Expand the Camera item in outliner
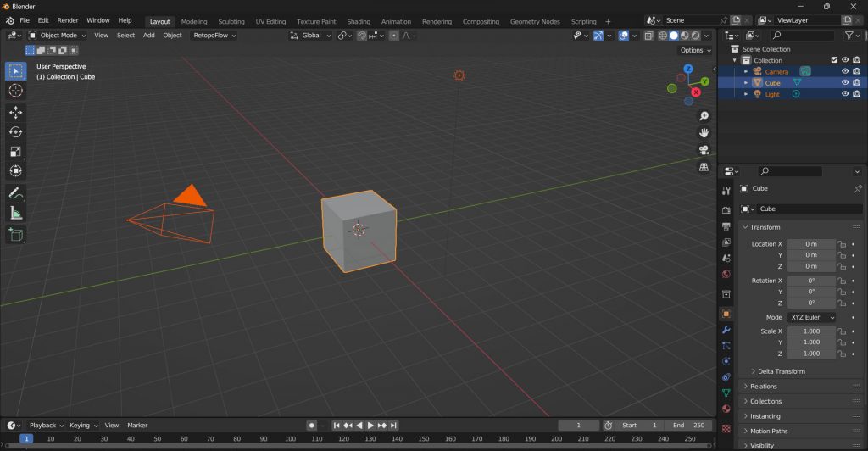Screen dimensions: 868x451 pos(746,71)
